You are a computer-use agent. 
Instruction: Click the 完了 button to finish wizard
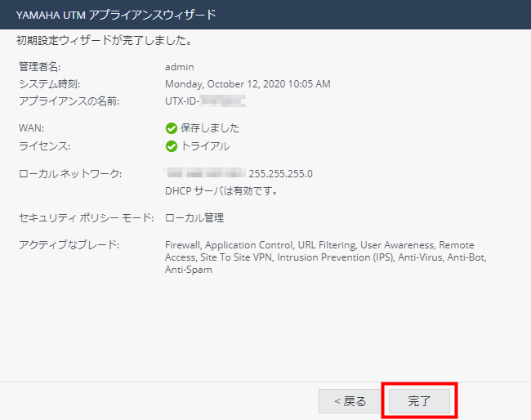click(419, 401)
